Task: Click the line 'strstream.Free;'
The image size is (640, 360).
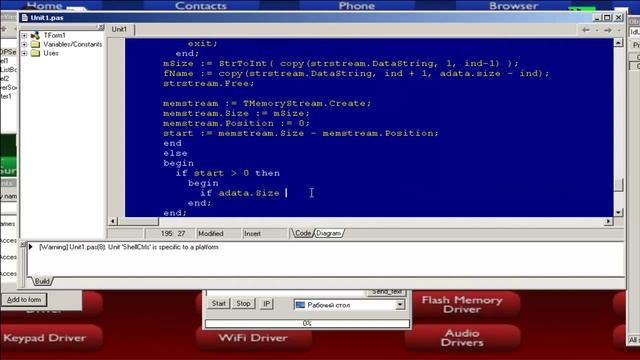Action: (x=209, y=83)
